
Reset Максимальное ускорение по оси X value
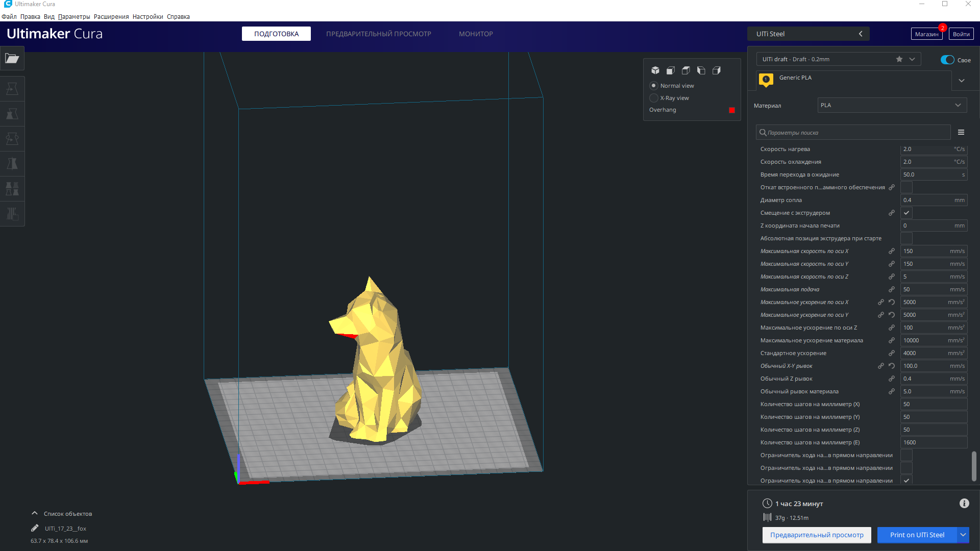(892, 302)
